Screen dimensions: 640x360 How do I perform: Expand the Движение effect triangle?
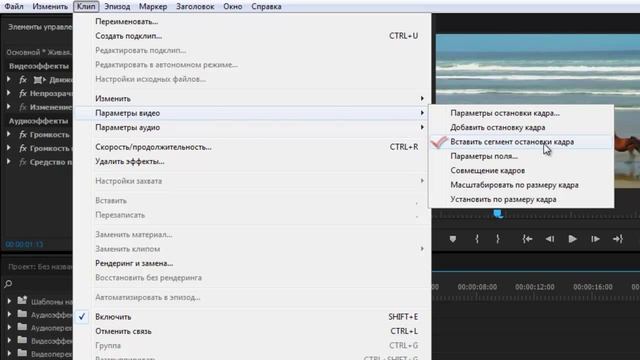pos(9,79)
